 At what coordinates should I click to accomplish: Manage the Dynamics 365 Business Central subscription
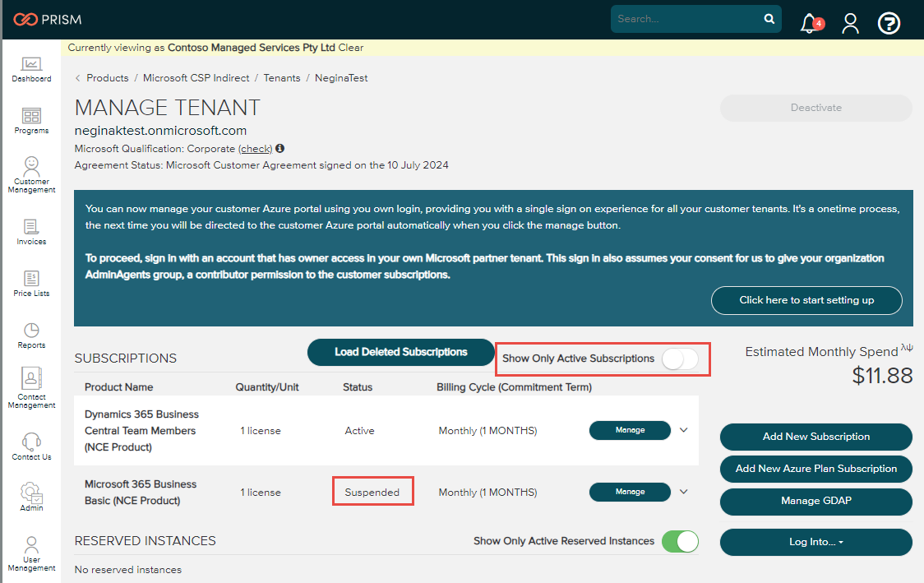(x=630, y=430)
